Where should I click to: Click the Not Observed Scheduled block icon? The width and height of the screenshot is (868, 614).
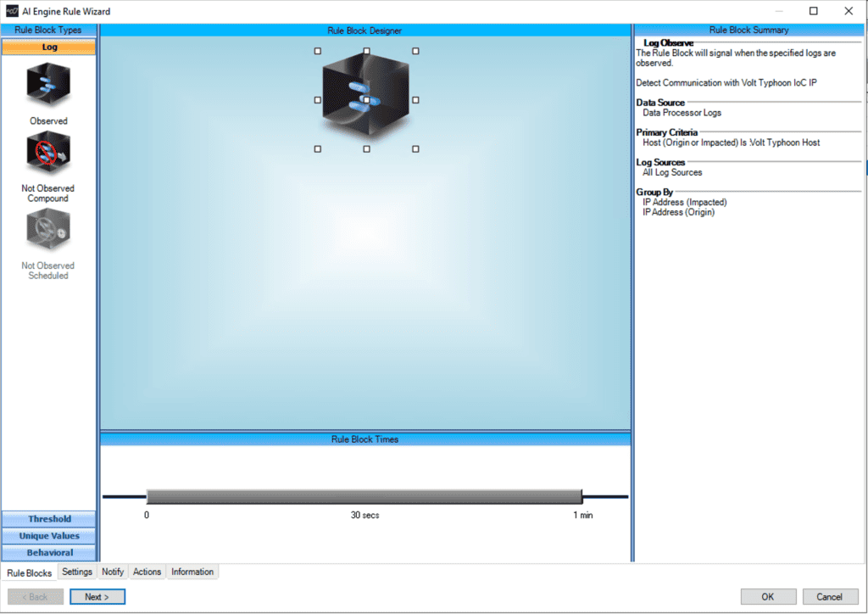click(x=48, y=230)
